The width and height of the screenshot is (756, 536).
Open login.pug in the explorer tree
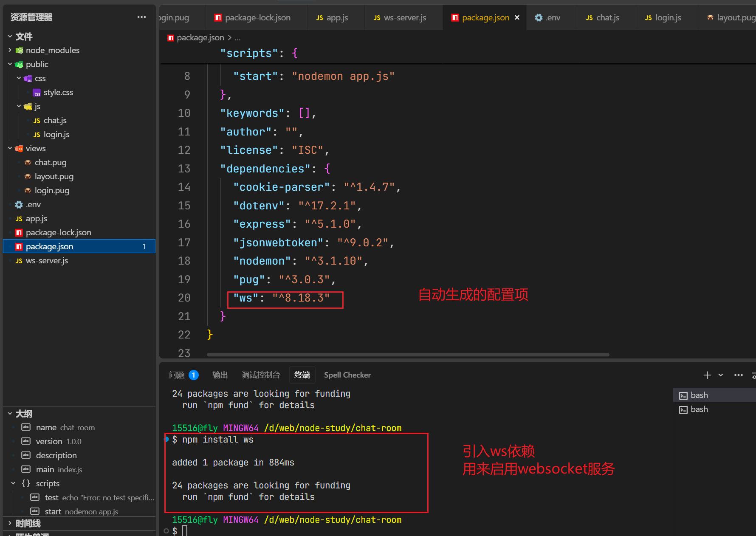tap(52, 190)
